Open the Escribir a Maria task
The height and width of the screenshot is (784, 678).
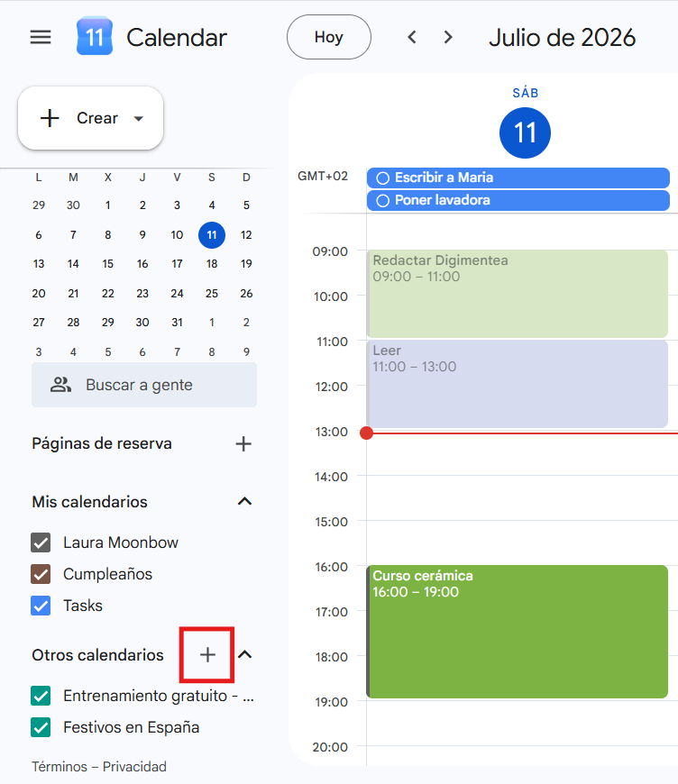[x=518, y=178]
